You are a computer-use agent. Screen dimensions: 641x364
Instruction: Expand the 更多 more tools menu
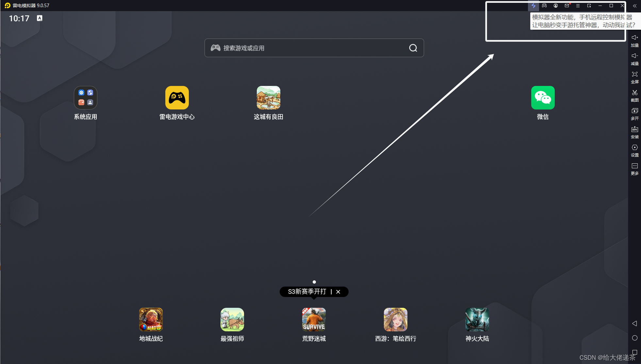click(x=634, y=169)
